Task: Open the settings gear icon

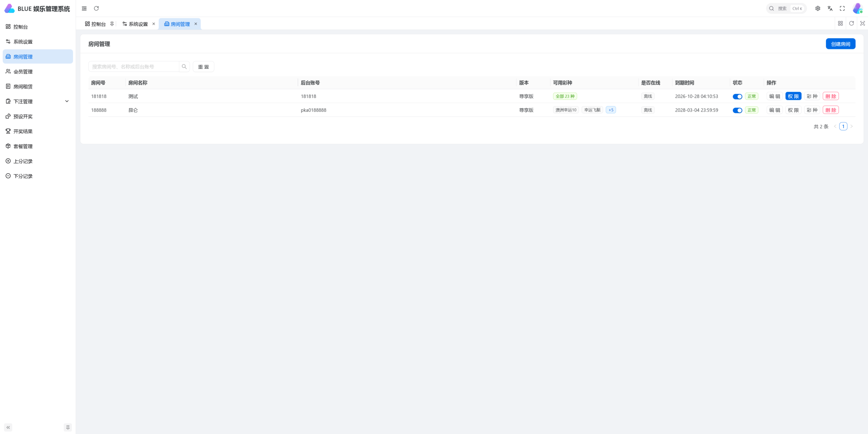Action: point(818,8)
